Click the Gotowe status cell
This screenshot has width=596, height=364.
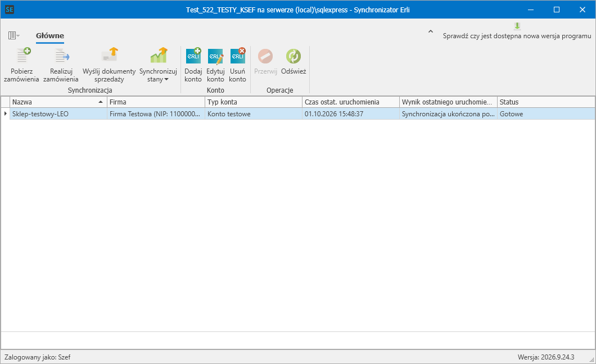click(546, 114)
